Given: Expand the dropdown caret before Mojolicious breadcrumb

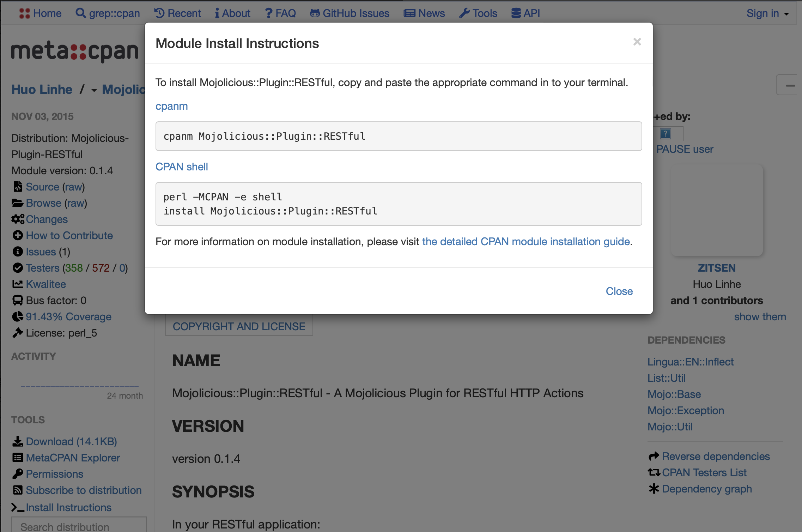Looking at the screenshot, I should coord(94,91).
